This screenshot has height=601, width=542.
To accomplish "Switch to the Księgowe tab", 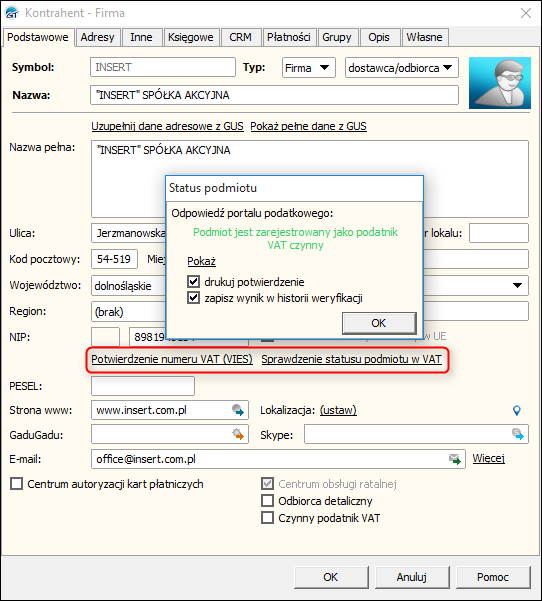I will [191, 37].
